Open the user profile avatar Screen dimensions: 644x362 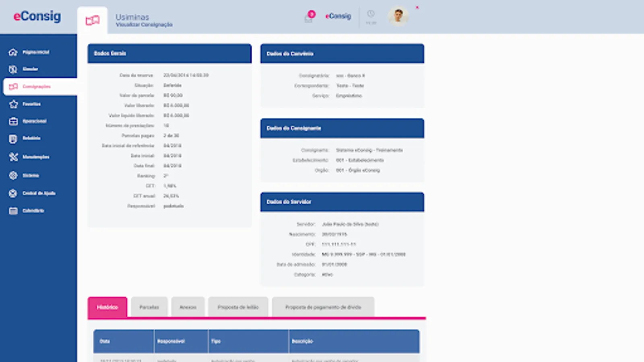[x=398, y=16]
